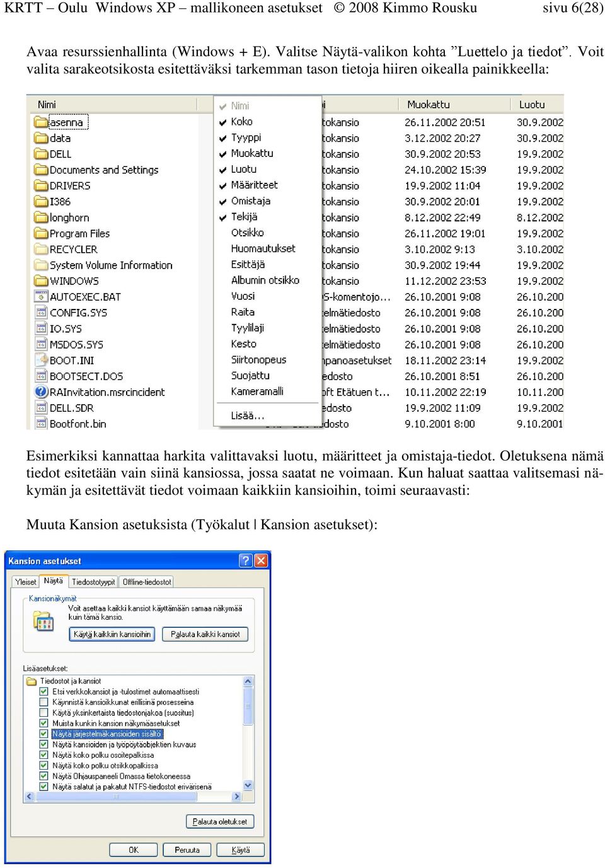Choose Omistaja in the column menu
Viewport: 605px width, 868px height.
pyautogui.click(x=268, y=201)
